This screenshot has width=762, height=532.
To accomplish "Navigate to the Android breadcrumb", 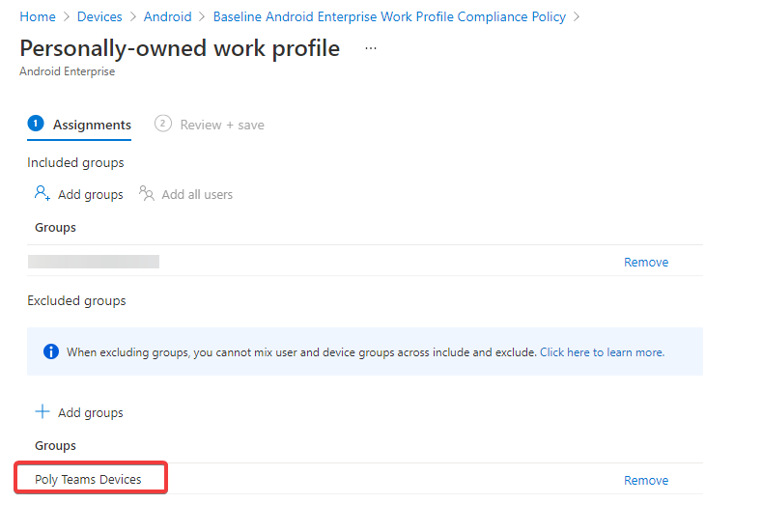I will click(x=168, y=16).
